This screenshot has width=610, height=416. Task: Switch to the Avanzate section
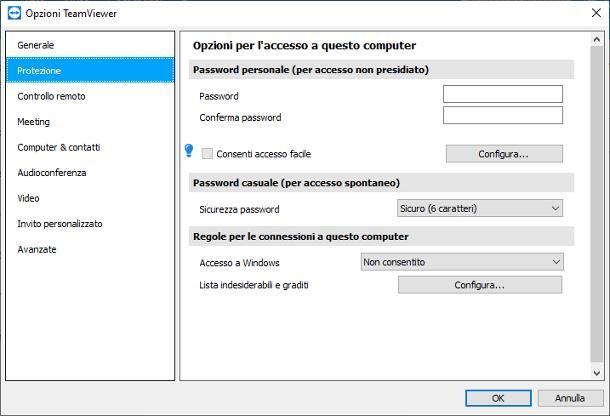pyautogui.click(x=37, y=249)
